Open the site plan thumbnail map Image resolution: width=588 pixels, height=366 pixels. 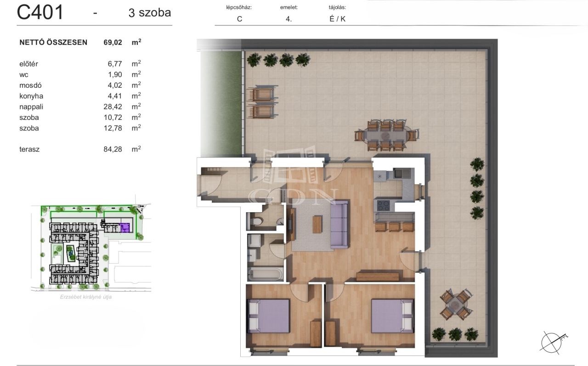coord(90,247)
